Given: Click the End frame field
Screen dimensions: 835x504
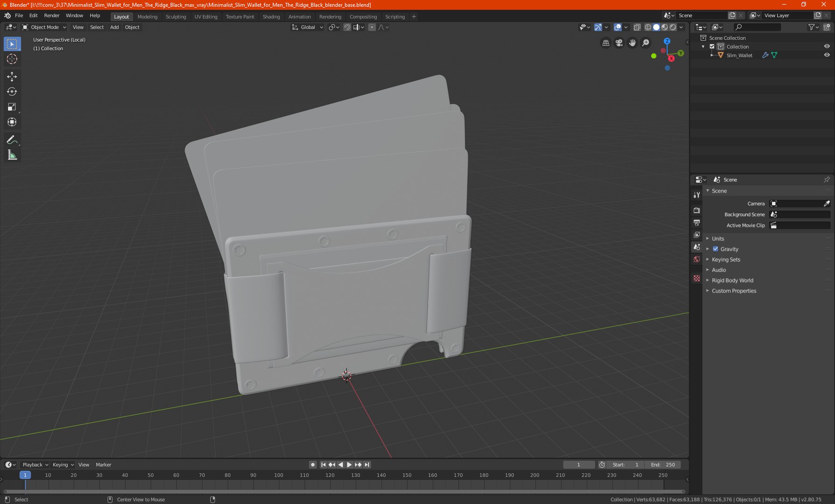Looking at the screenshot, I should (663, 465).
